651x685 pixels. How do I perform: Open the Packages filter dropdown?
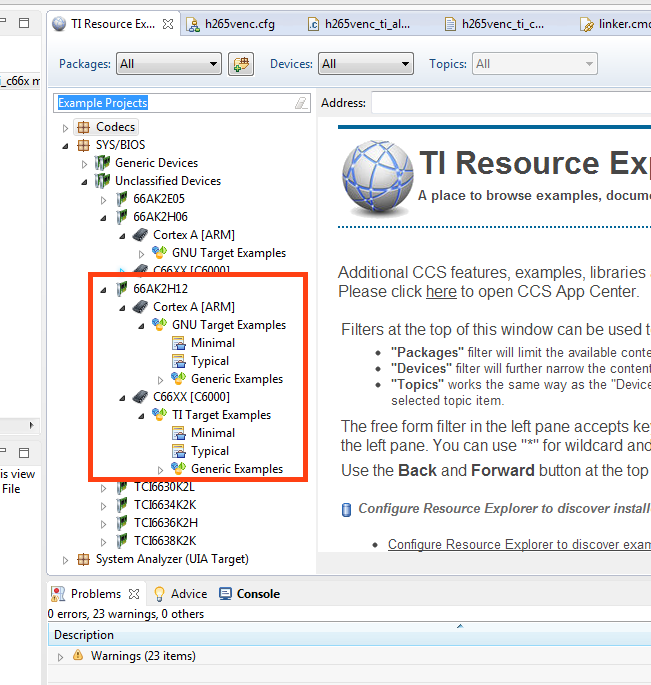(x=169, y=64)
